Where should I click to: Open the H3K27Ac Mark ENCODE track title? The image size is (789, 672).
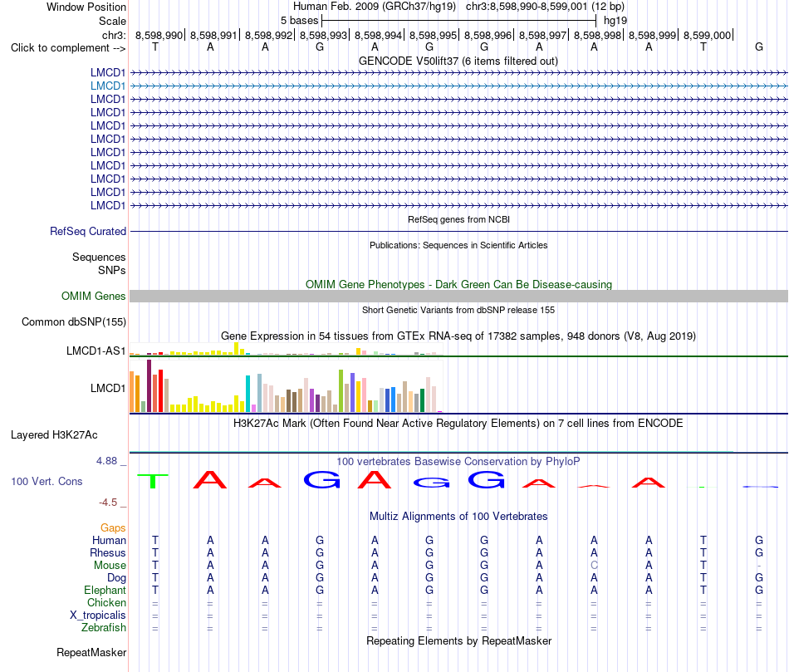point(458,423)
